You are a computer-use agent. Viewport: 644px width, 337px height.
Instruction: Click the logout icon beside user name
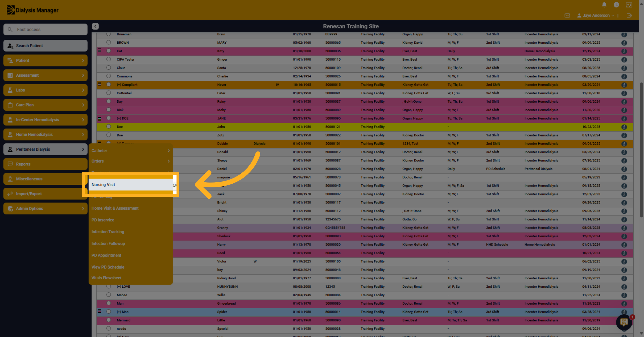point(629,16)
